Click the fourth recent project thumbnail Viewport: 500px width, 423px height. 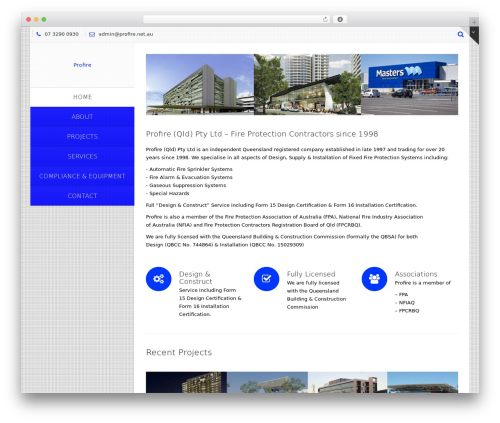coord(423,382)
